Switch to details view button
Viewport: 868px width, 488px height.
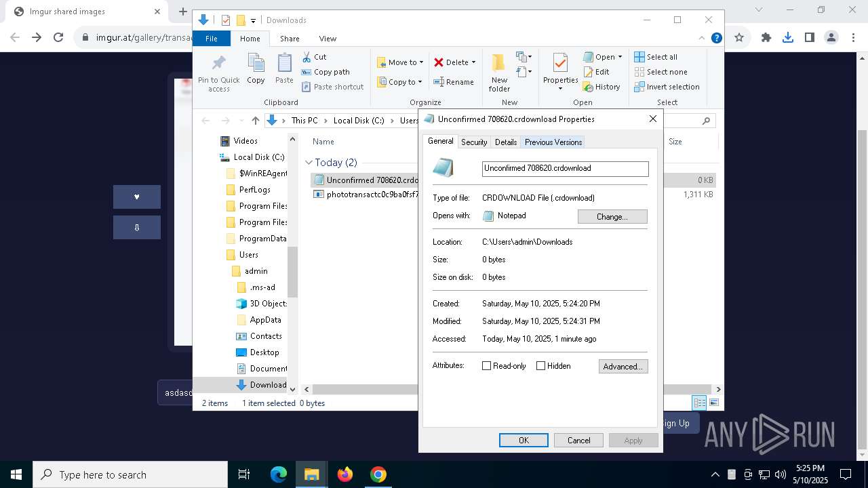[699, 403]
